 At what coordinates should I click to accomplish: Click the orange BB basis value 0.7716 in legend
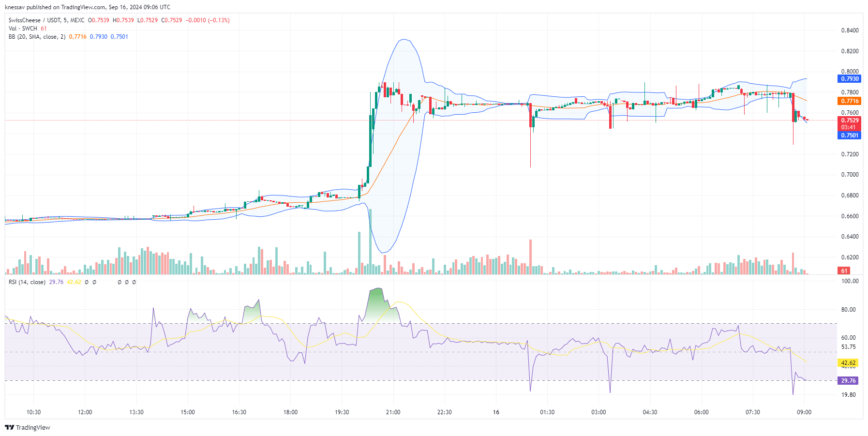click(x=77, y=37)
